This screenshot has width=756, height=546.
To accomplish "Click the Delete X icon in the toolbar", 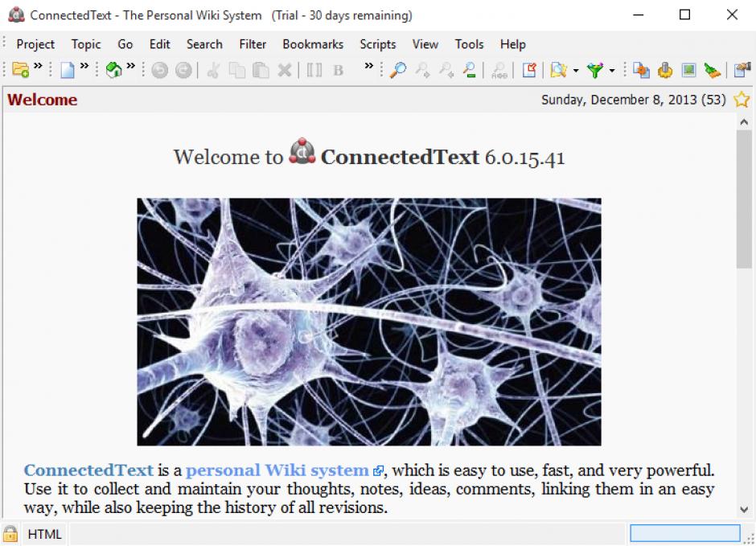I will [x=285, y=70].
